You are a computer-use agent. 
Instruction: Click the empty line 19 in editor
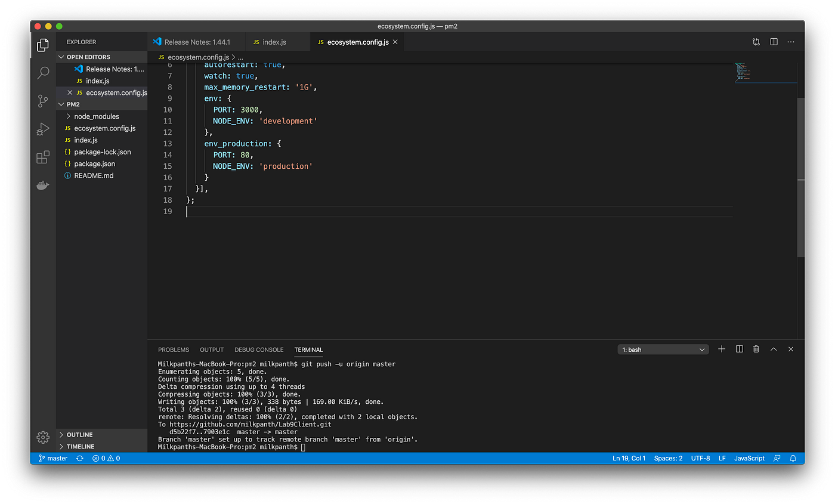pyautogui.click(x=459, y=211)
